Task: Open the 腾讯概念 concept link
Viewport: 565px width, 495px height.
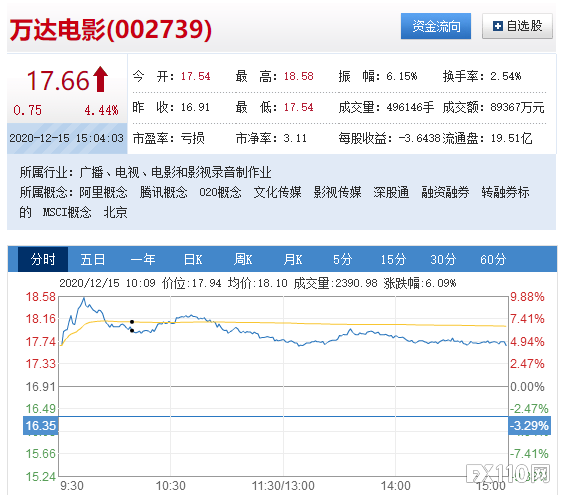Action: 164,192
